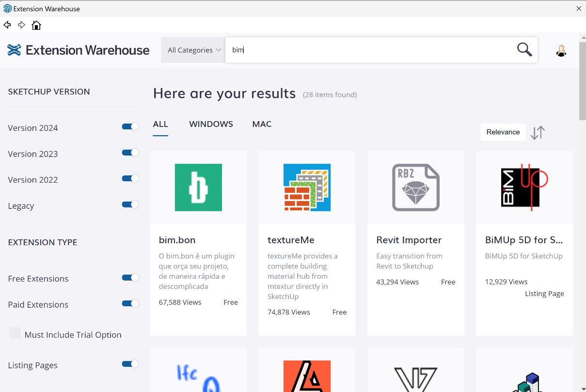Click the EXTENSION TYPE section heading

[43, 242]
